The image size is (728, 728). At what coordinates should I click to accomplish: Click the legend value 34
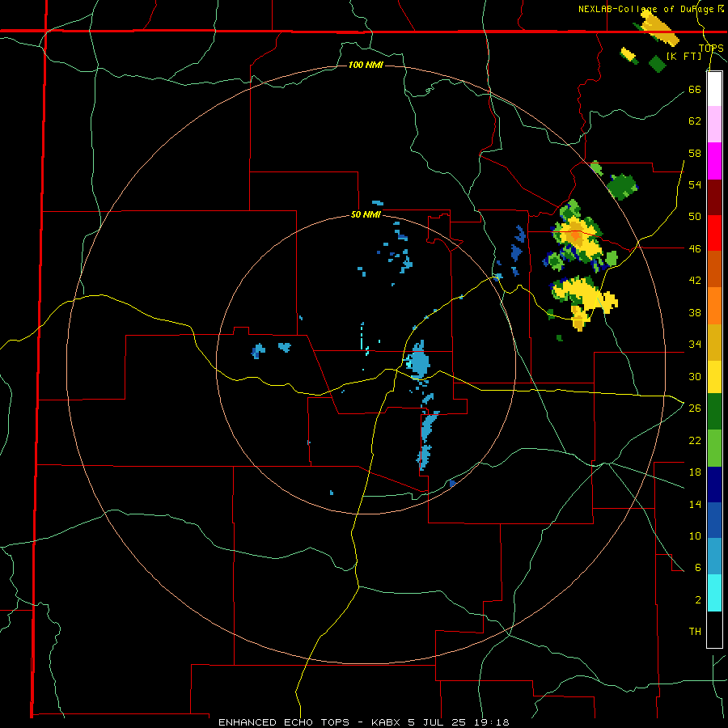pos(695,345)
